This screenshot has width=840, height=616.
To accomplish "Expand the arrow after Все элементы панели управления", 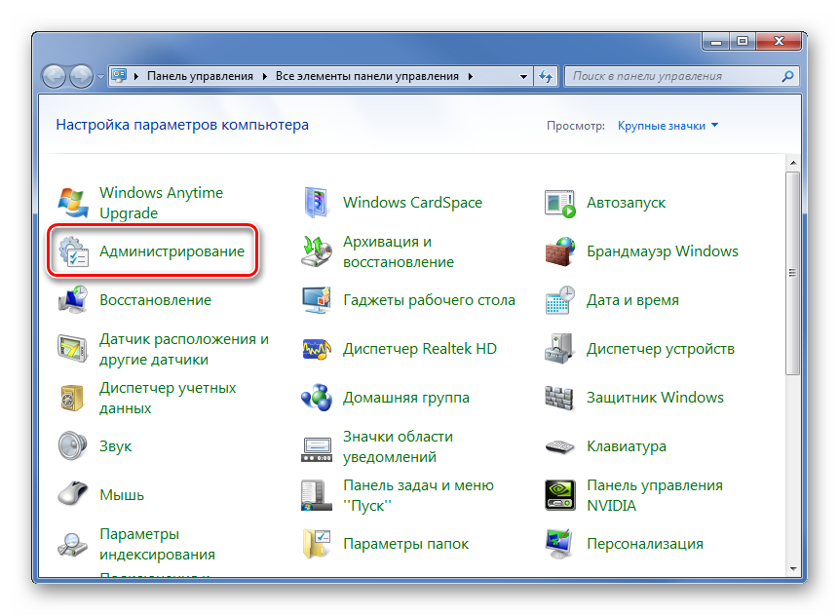I will (471, 77).
